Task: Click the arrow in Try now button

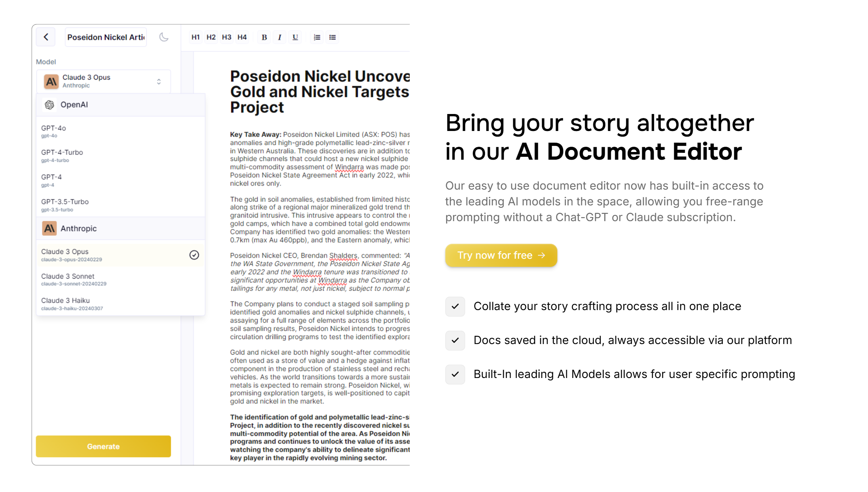Action: click(x=542, y=256)
